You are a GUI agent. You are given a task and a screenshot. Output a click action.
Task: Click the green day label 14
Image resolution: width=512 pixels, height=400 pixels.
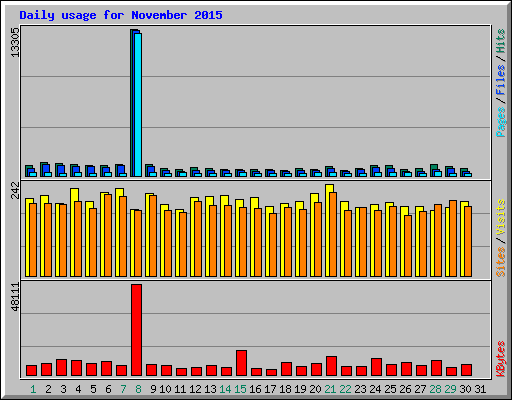pos(225,389)
